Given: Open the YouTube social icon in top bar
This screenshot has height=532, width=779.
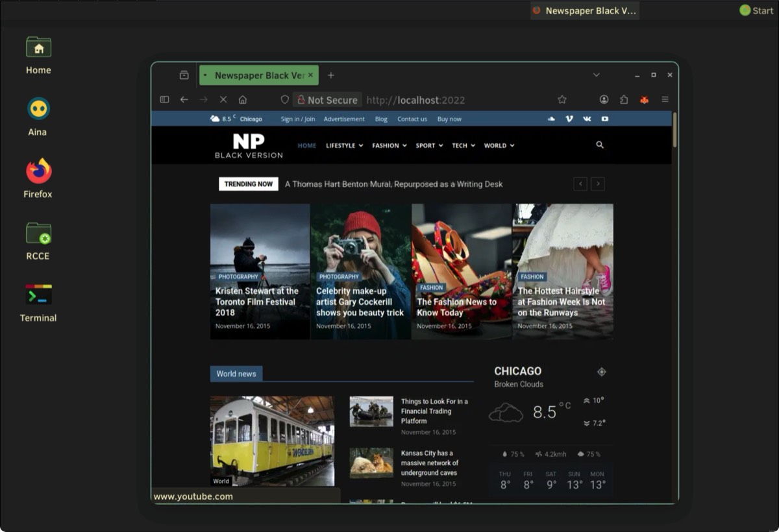Looking at the screenshot, I should tap(605, 119).
